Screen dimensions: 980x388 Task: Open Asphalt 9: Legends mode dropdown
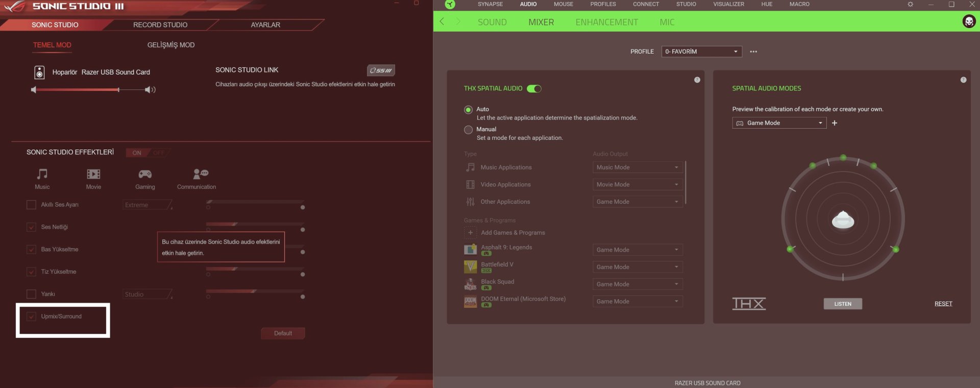638,250
